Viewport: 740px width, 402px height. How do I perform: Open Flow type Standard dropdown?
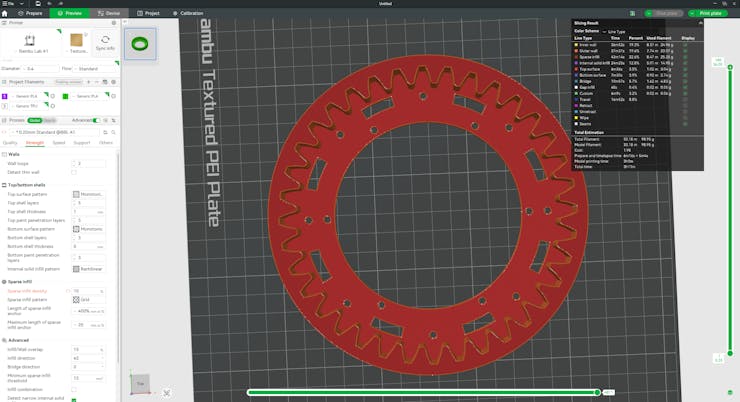click(x=94, y=69)
